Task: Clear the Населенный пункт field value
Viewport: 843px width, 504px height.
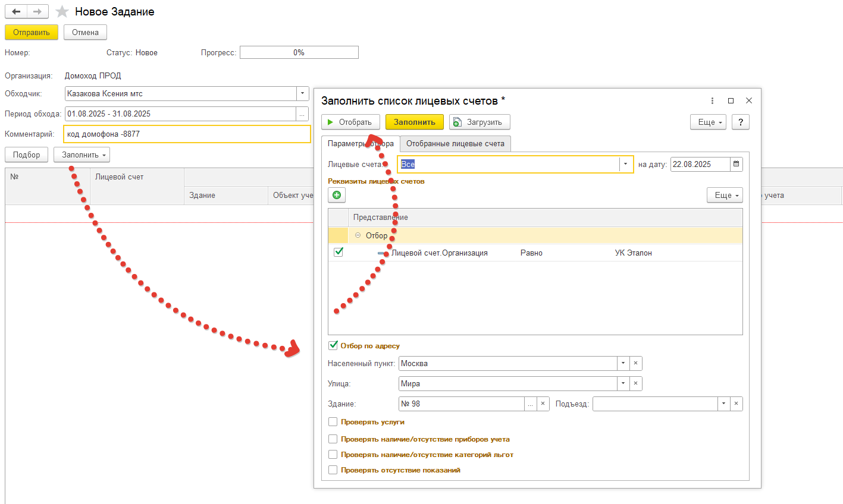Action: point(635,363)
